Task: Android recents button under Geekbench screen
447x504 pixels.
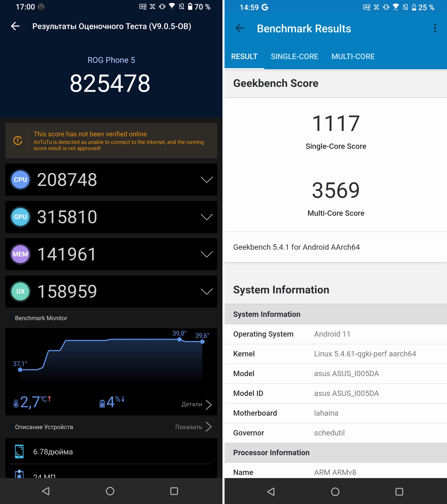Action: (x=399, y=492)
